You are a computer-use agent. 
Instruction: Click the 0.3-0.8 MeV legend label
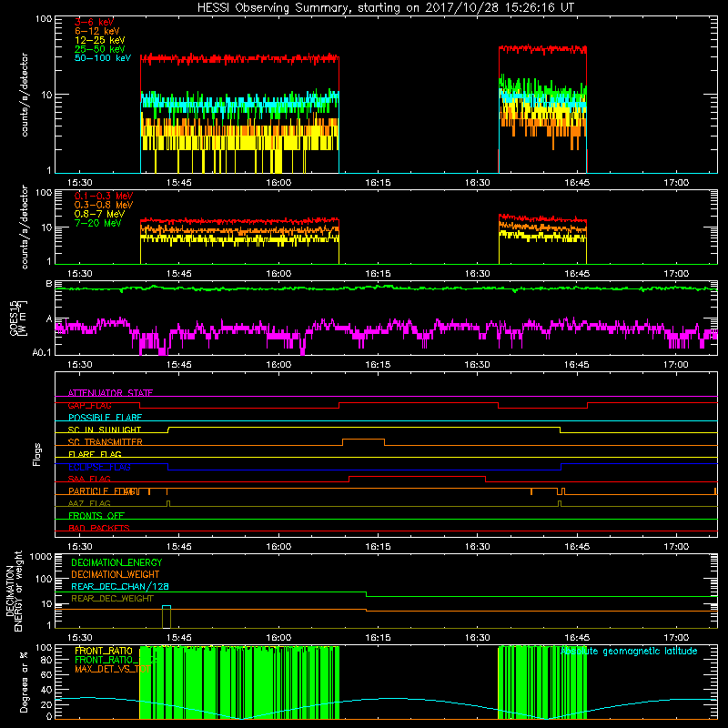[x=104, y=205]
